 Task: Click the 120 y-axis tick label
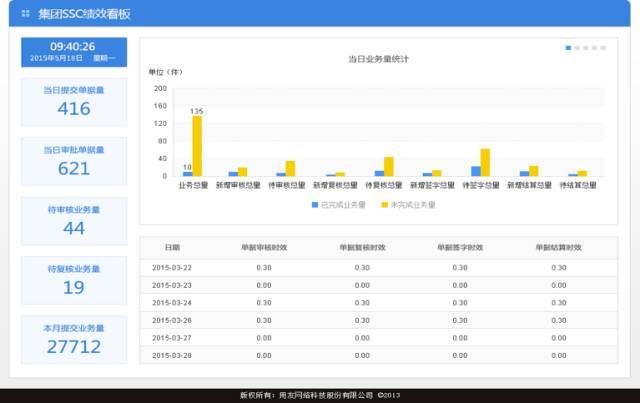(x=160, y=123)
